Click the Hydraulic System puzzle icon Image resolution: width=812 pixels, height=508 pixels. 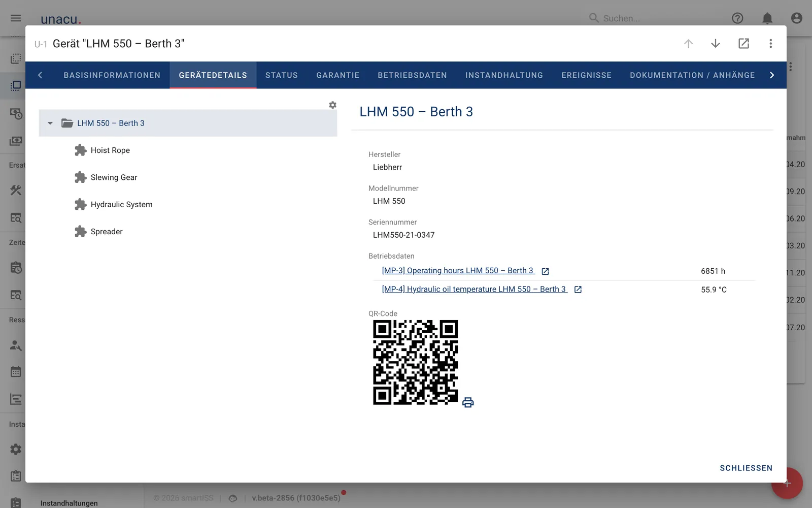tap(80, 205)
